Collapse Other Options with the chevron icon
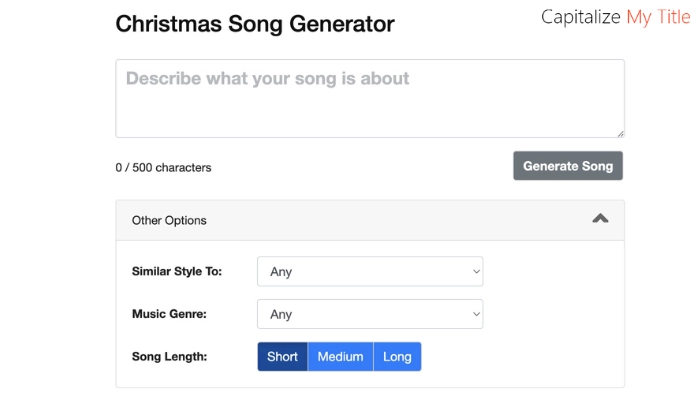This screenshot has width=700, height=400. click(600, 219)
